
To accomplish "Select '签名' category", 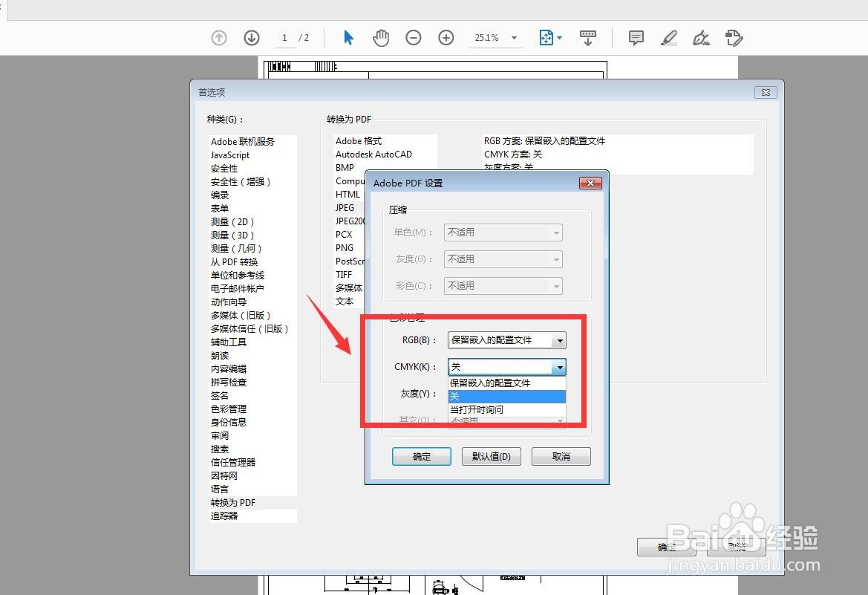I will click(220, 396).
